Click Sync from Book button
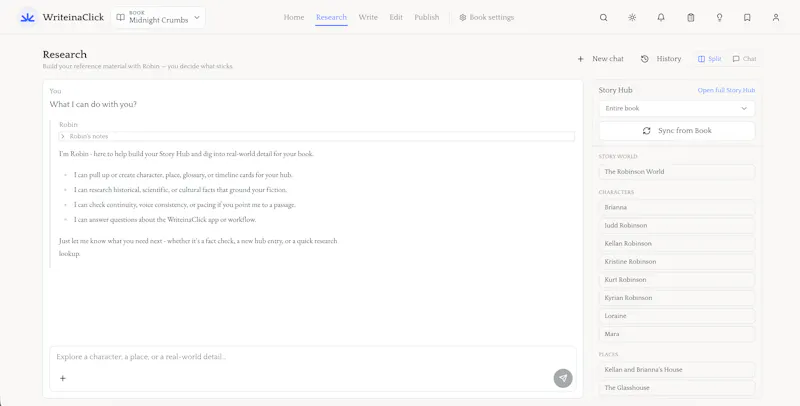 [x=677, y=131]
